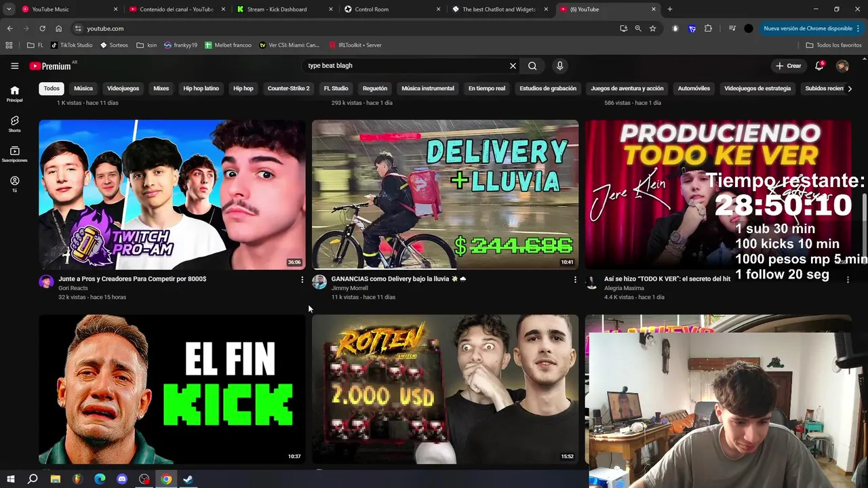Screen dimensions: 868x488
Task: Open the Melbet francoo bookmark
Action: click(x=228, y=45)
